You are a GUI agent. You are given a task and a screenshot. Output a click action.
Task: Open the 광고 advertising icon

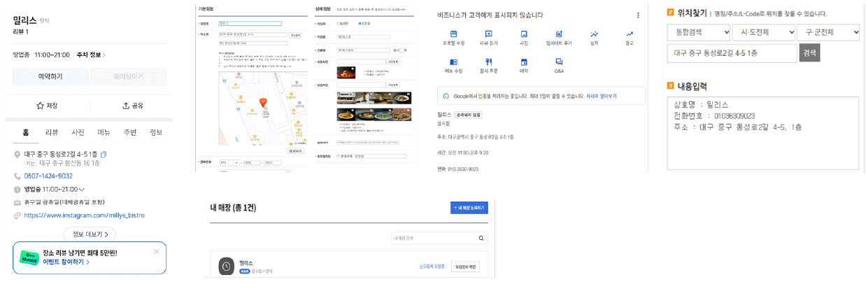click(x=629, y=34)
